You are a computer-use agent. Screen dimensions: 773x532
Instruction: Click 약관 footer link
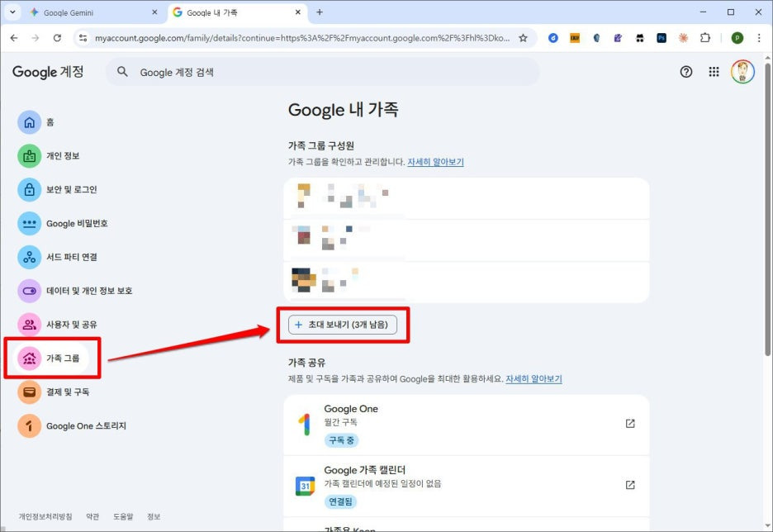tap(92, 516)
